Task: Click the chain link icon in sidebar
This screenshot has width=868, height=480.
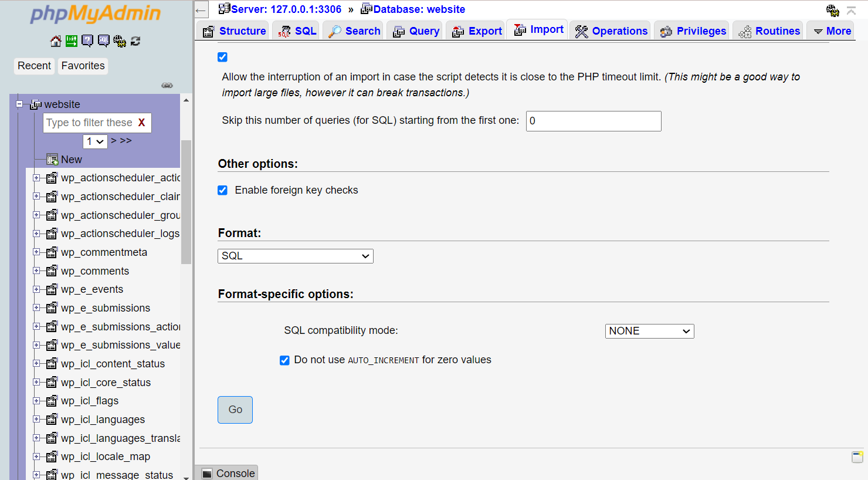Action: [x=167, y=86]
